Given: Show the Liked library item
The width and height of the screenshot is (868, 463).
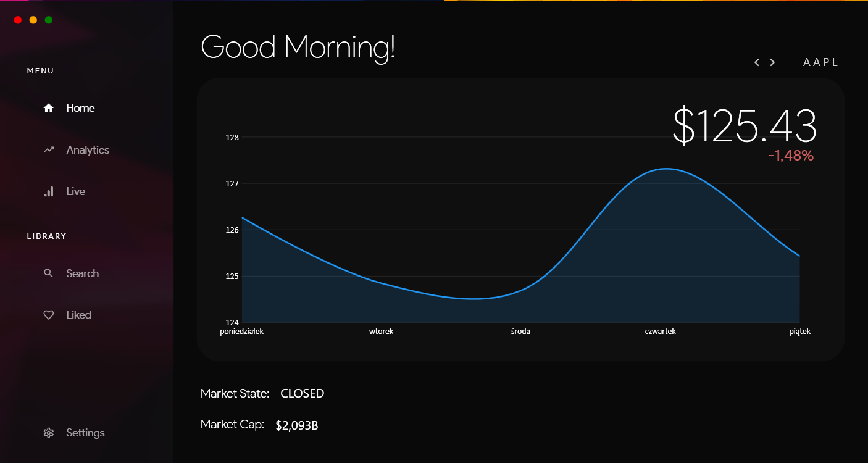Looking at the screenshot, I should click(79, 315).
